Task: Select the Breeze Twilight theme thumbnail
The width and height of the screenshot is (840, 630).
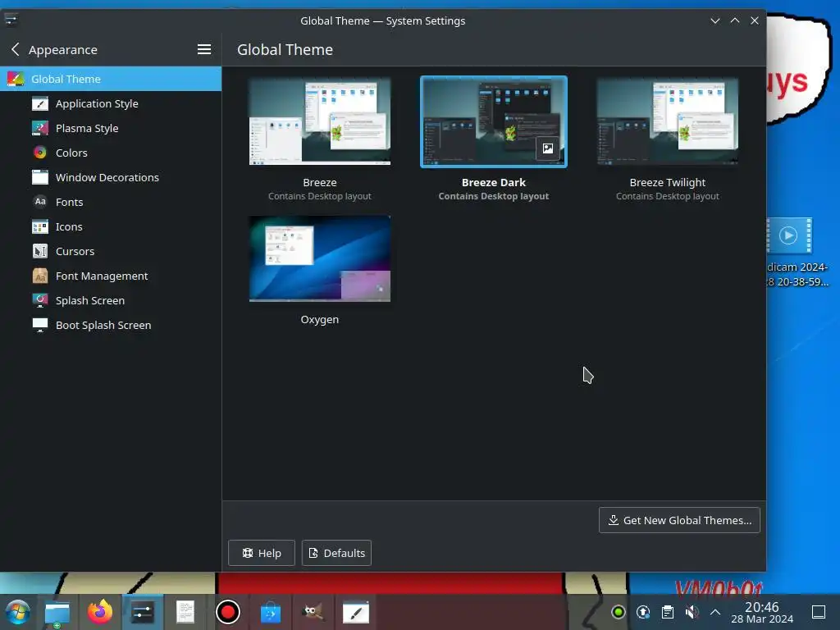Action: [x=668, y=121]
